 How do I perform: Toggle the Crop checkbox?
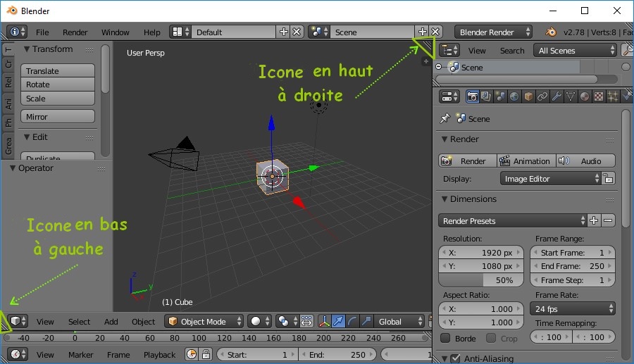(x=491, y=338)
